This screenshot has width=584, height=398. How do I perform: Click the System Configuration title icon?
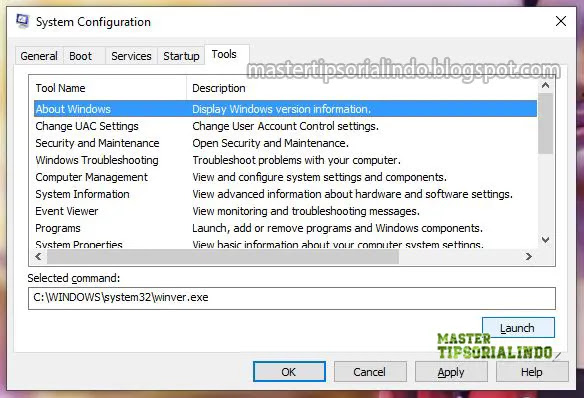23,21
